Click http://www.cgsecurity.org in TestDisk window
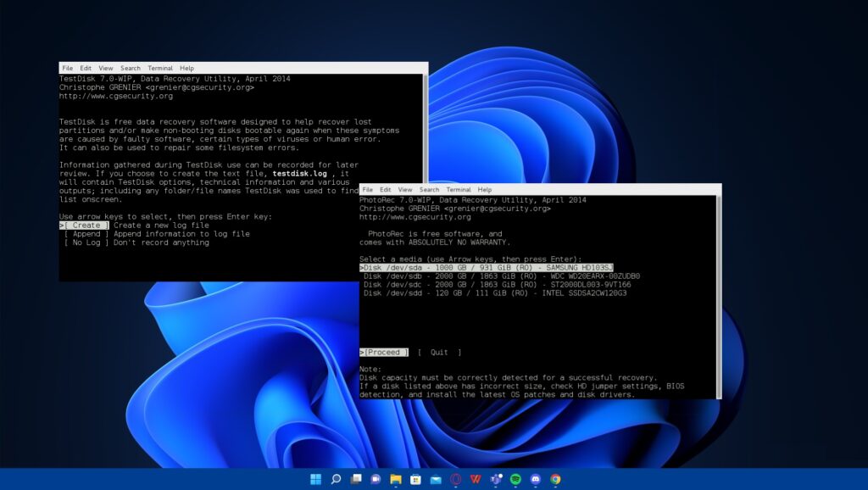Screen dimensions: 868x490 point(115,96)
